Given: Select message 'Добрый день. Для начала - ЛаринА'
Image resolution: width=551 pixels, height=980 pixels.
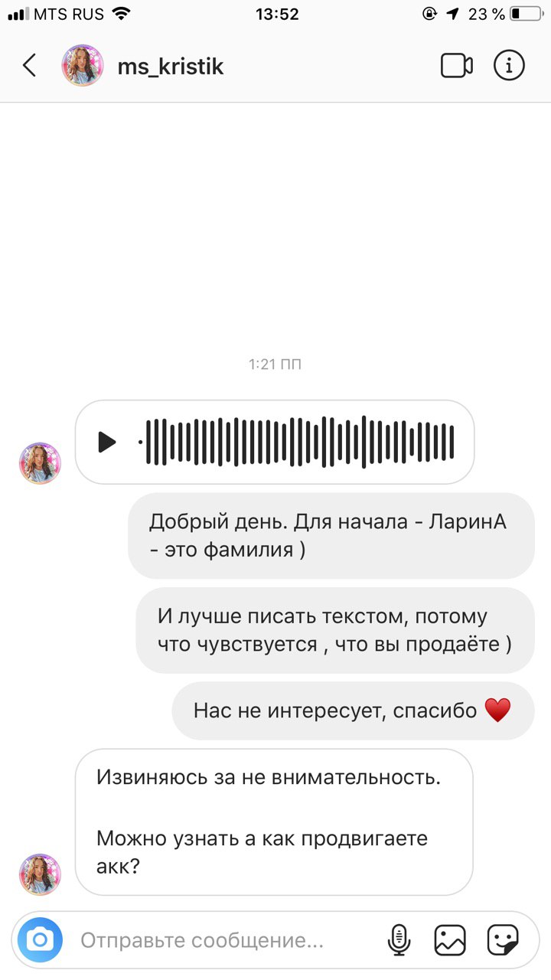Looking at the screenshot, I should [x=331, y=535].
